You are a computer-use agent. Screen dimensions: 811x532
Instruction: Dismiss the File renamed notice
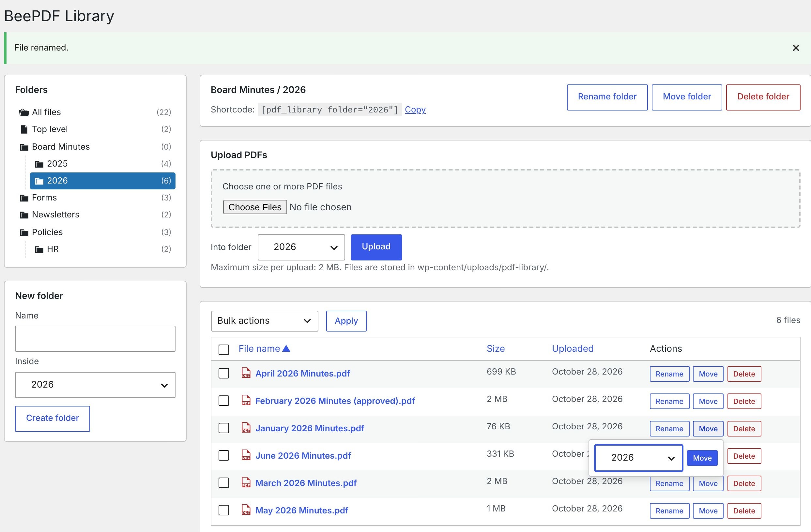796,48
